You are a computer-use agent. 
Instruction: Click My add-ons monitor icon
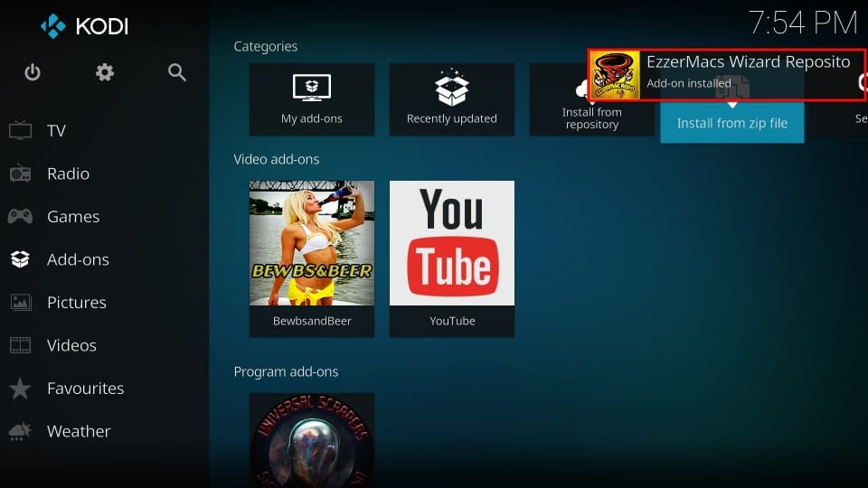coord(312,88)
